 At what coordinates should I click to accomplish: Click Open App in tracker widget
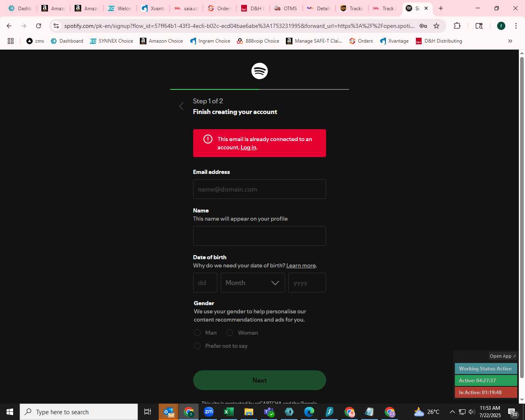coord(503,356)
